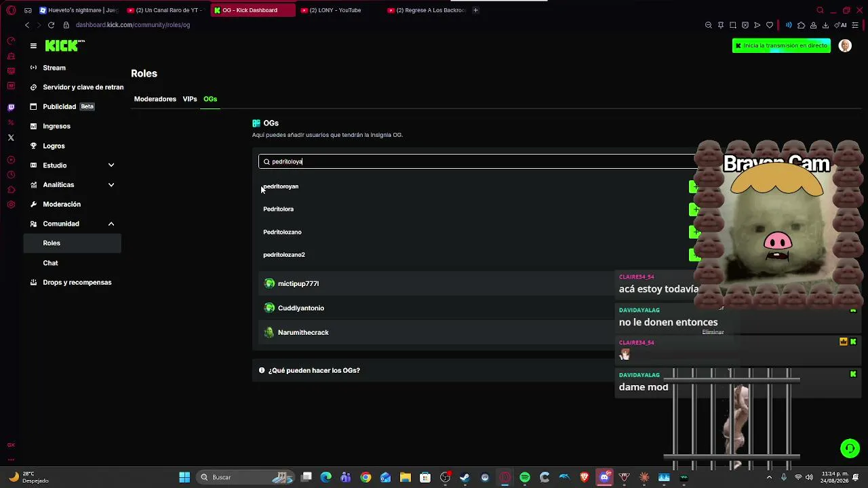Viewport: 868px width, 488px height.
Task: Open Steam from the taskbar
Action: 465,477
